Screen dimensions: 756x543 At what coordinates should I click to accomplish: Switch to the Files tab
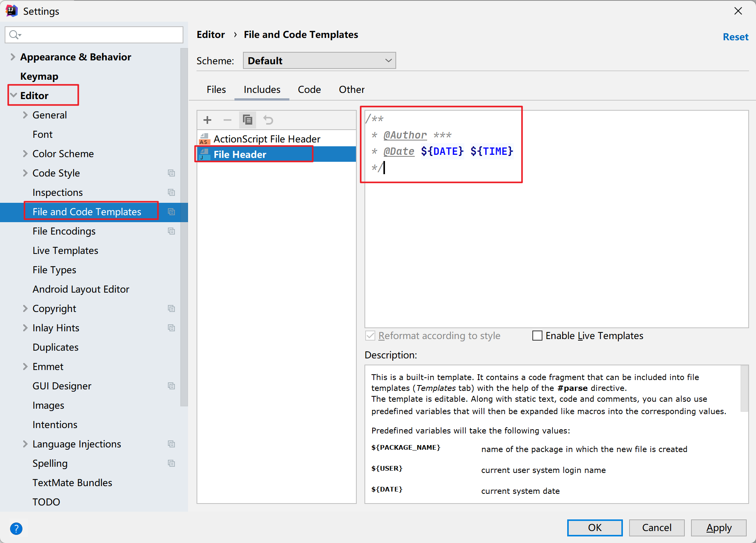coord(216,89)
